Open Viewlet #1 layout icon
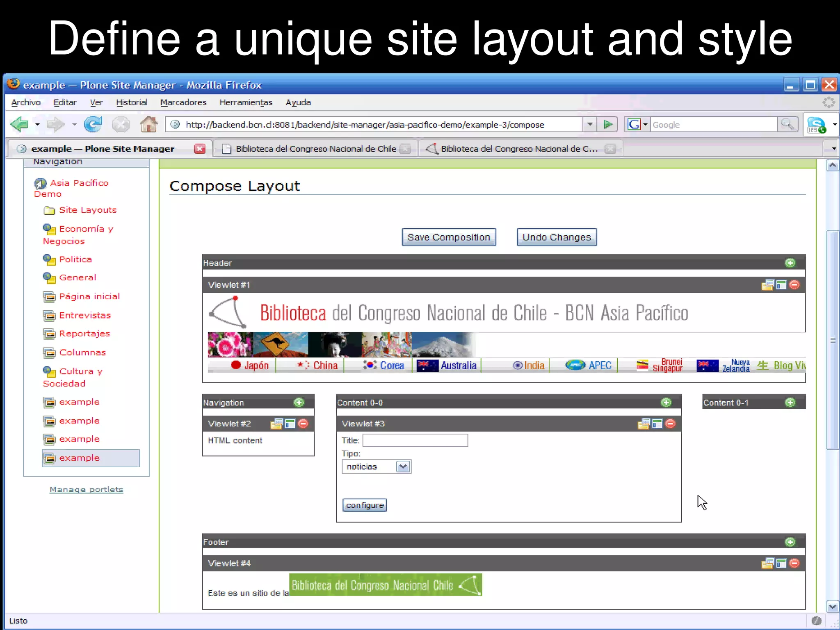The image size is (840, 630). (x=781, y=285)
